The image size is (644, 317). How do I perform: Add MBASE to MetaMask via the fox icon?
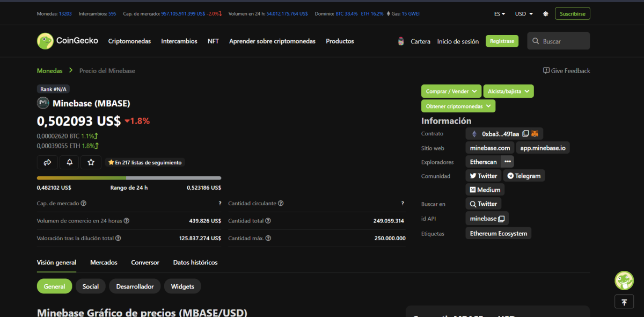536,133
